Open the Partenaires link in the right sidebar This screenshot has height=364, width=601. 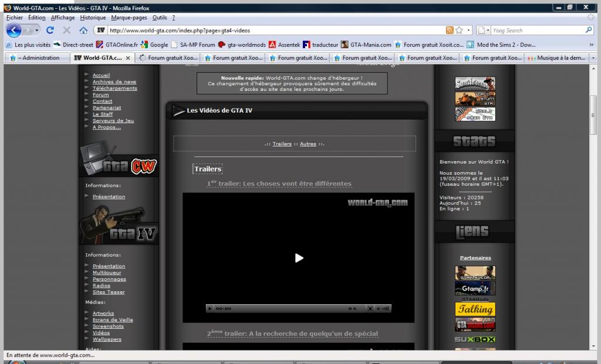click(475, 258)
